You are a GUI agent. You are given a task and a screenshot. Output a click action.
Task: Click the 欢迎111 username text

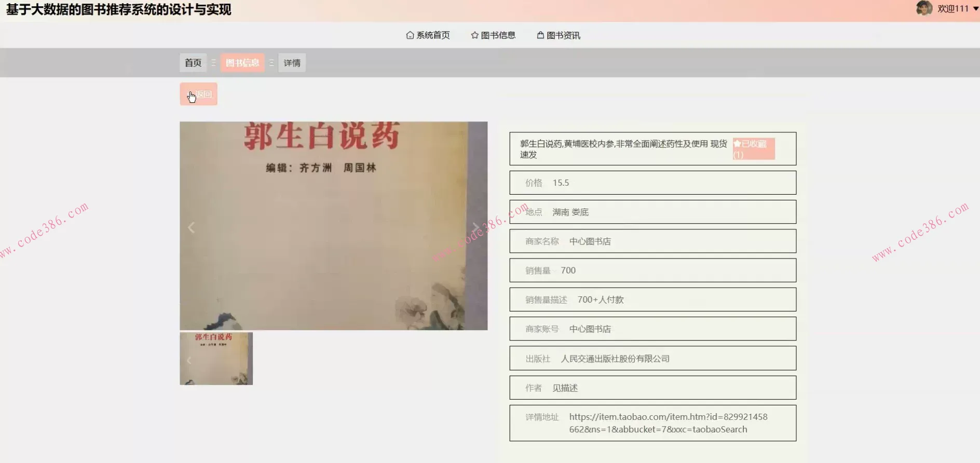tap(953, 9)
